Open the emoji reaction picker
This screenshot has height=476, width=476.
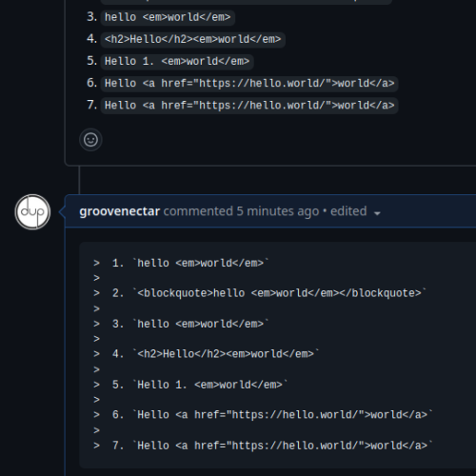(x=90, y=140)
